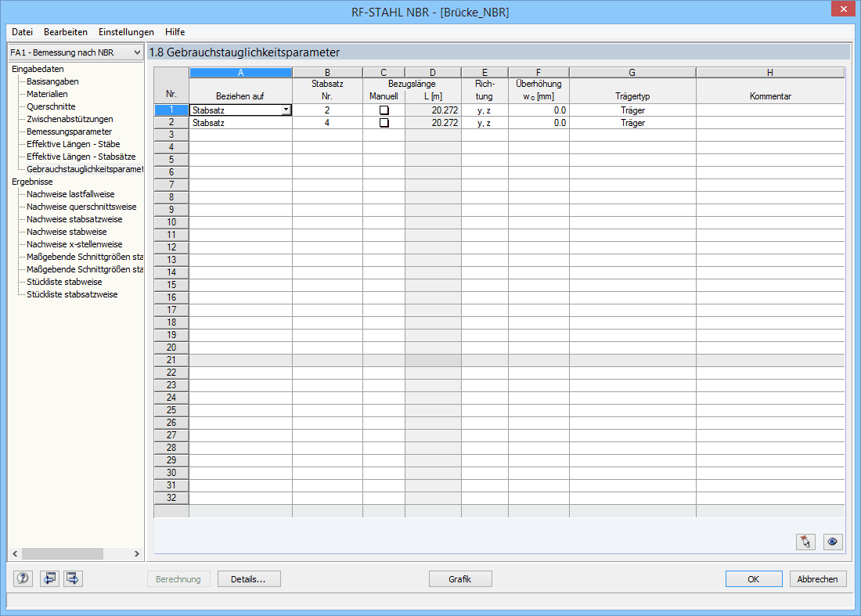861x616 pixels.
Task: Select Effektive Längen - Stabsätze tree item
Action: [x=81, y=157]
